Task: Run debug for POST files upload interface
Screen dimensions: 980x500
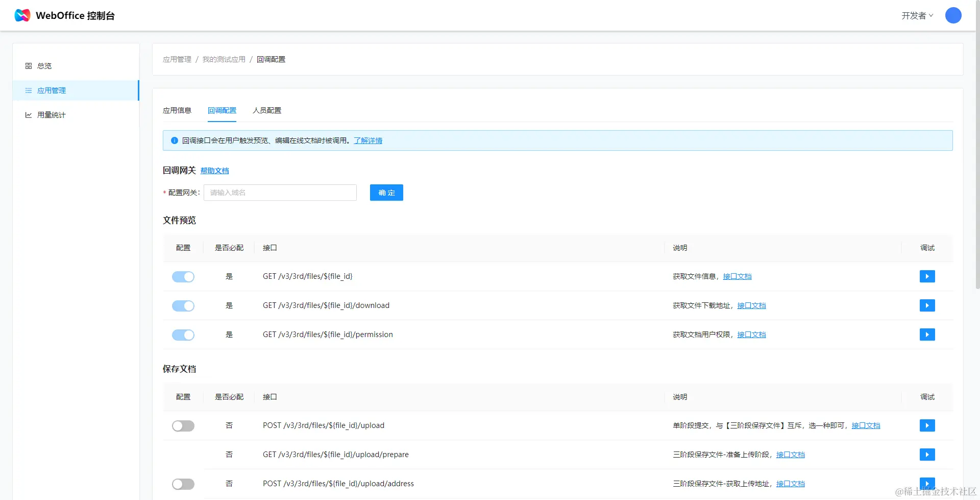Action: pyautogui.click(x=927, y=425)
